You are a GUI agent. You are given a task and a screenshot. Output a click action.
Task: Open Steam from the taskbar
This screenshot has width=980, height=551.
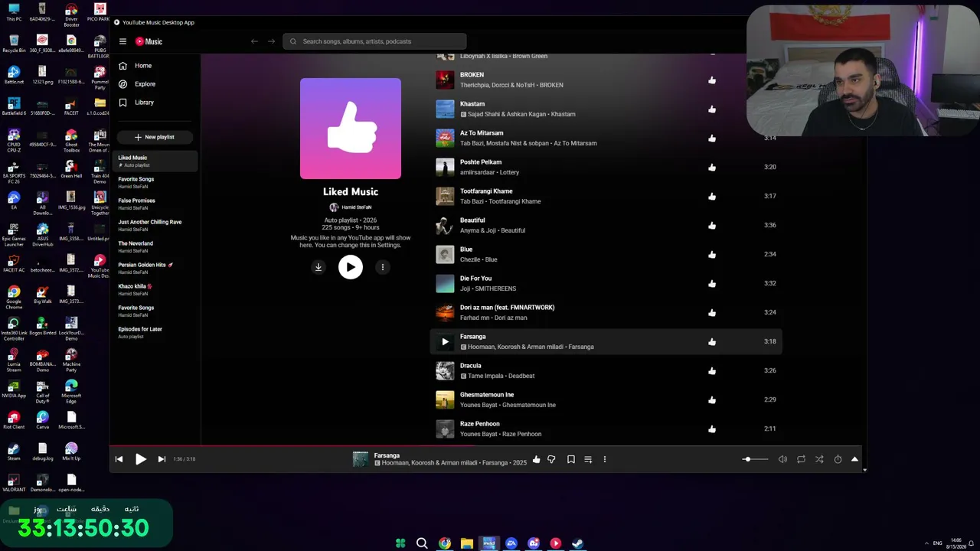[578, 543]
